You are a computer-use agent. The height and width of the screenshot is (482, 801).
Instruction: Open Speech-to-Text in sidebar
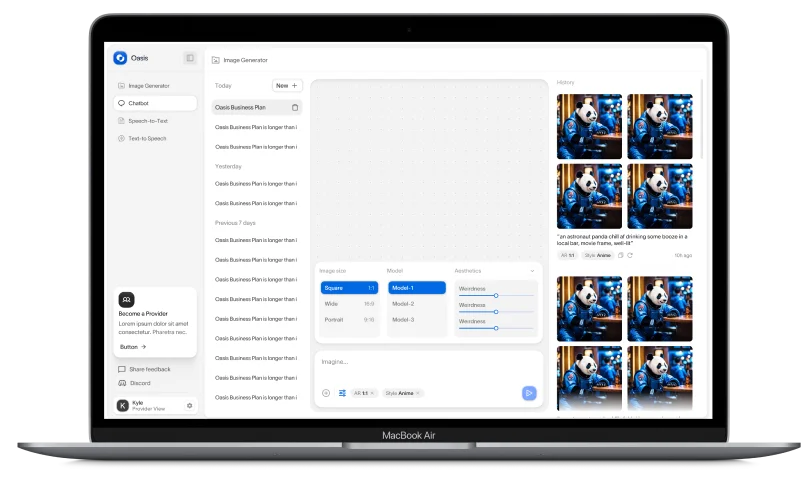[147, 120]
